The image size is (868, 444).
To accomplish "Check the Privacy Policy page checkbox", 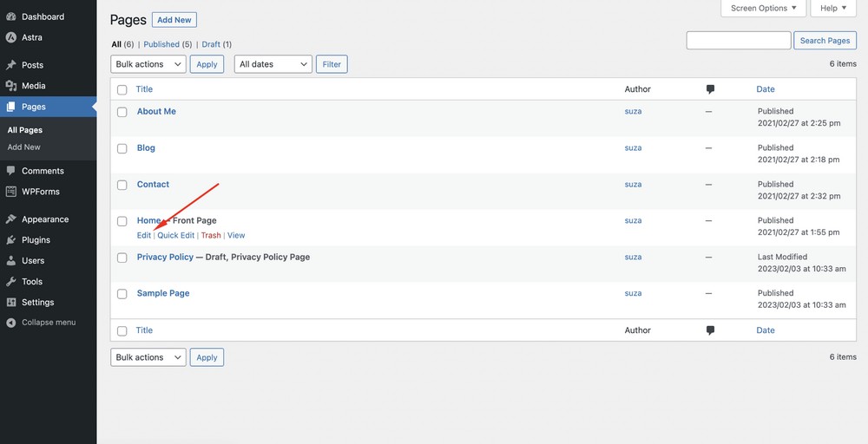I will [122, 258].
